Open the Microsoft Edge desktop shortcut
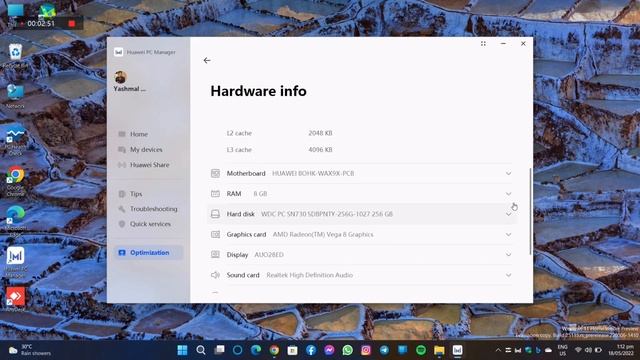Screen dimensions: 640x360 (x=15, y=221)
